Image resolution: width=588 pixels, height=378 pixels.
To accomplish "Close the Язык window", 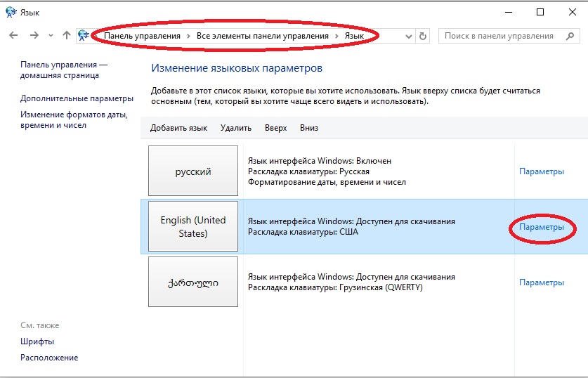I will click(573, 12).
